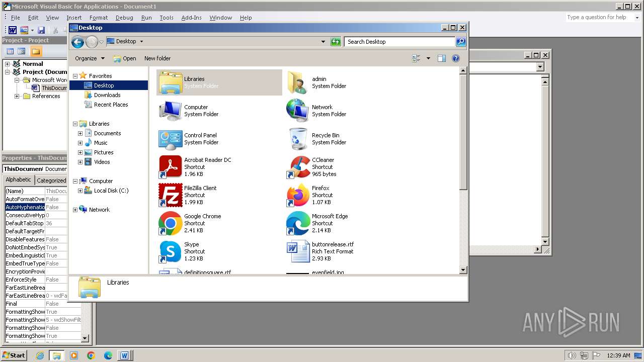The height and width of the screenshot is (362, 644).
Task: Open the View menu
Action: click(x=52, y=18)
